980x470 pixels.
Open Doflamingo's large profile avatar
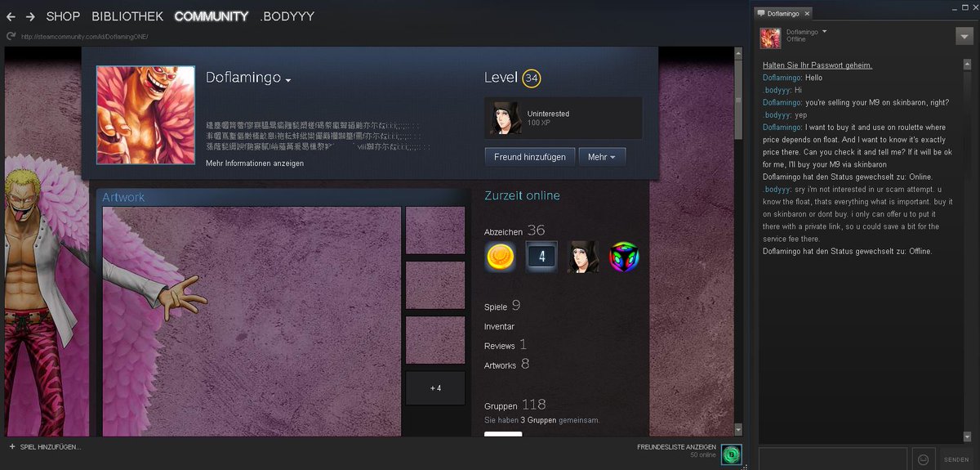click(145, 115)
